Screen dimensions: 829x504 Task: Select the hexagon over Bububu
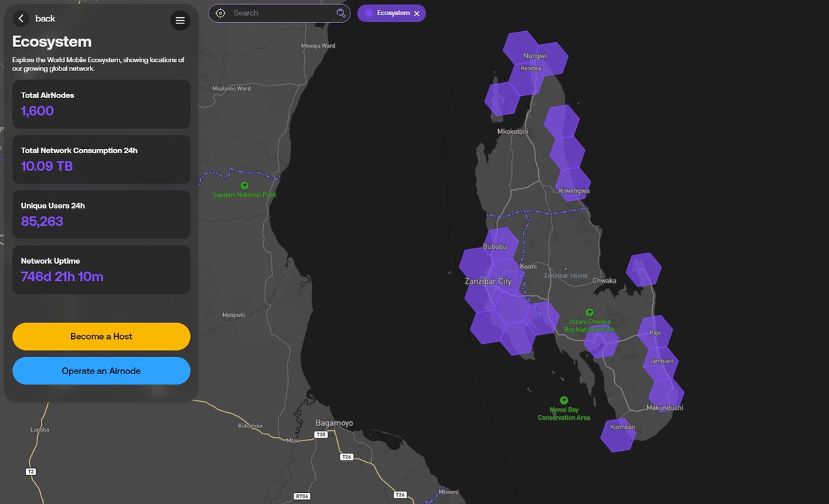[500, 245]
